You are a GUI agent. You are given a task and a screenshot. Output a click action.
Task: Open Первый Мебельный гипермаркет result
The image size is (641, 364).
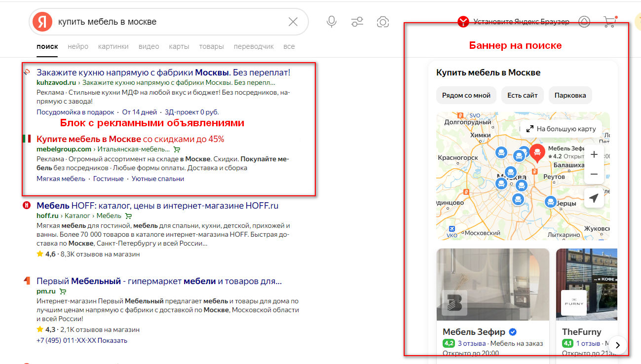click(x=159, y=281)
